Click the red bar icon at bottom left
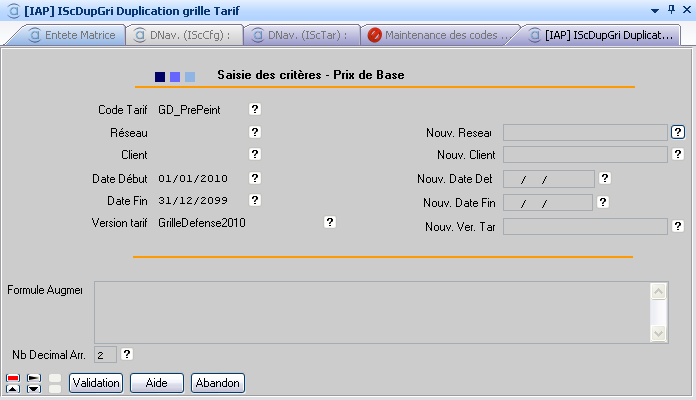 pyautogui.click(x=13, y=377)
